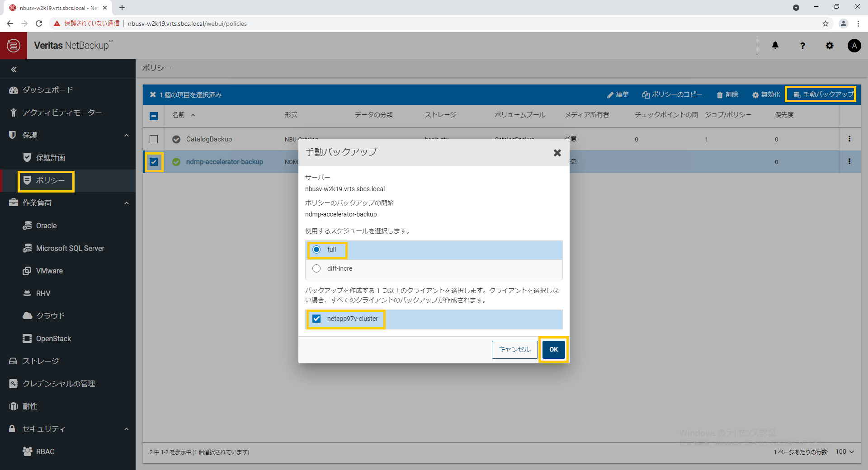Collapse the 保護 section

pyautogui.click(x=127, y=135)
